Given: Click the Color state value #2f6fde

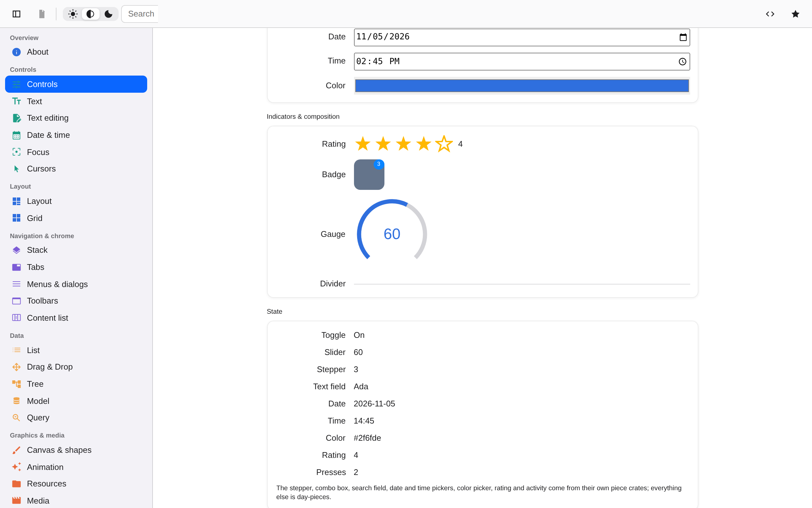Looking at the screenshot, I should (367, 438).
